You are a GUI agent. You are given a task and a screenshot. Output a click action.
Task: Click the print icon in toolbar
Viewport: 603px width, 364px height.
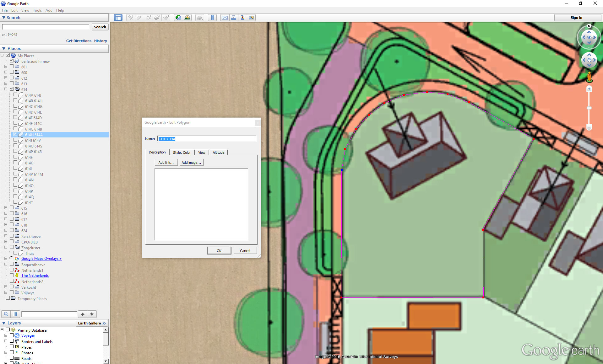(x=234, y=18)
